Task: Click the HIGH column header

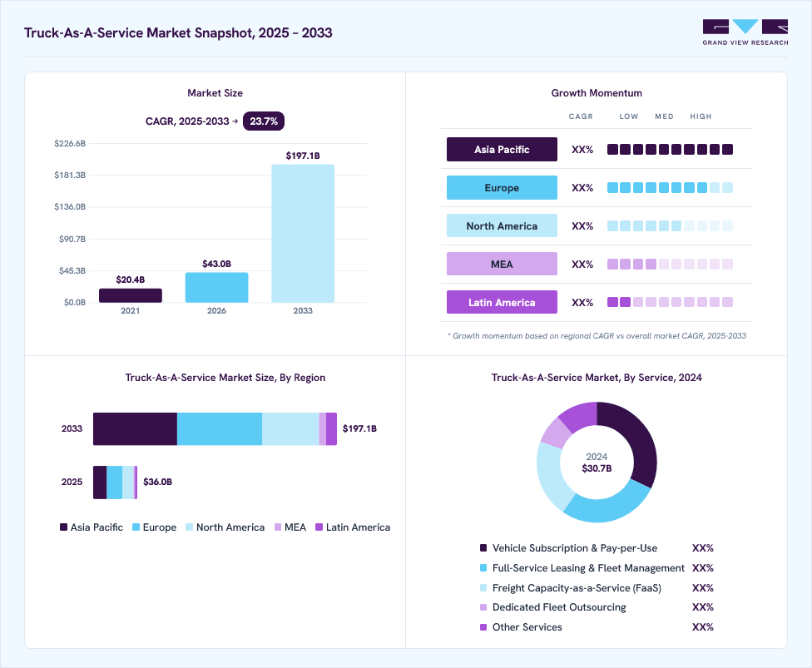Action: pyautogui.click(x=701, y=116)
